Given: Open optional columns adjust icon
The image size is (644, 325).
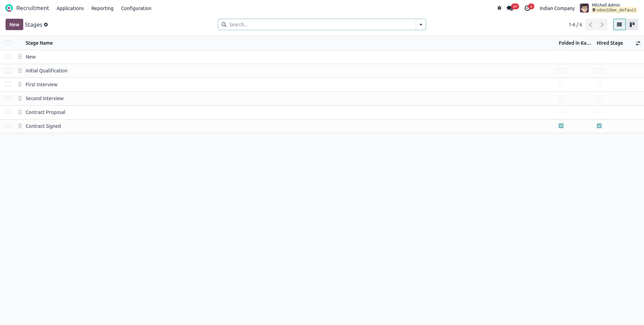Looking at the screenshot, I should point(638,43).
